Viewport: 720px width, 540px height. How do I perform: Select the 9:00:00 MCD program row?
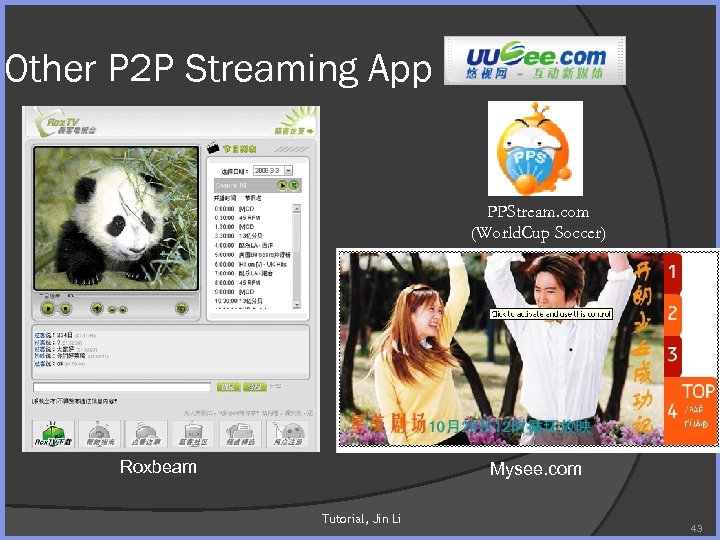point(234,292)
